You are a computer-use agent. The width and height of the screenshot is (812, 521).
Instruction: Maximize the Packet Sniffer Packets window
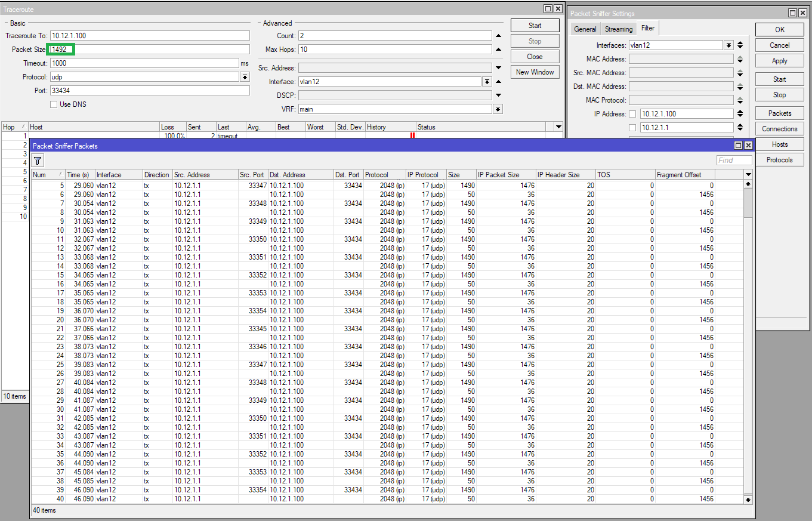[738, 146]
